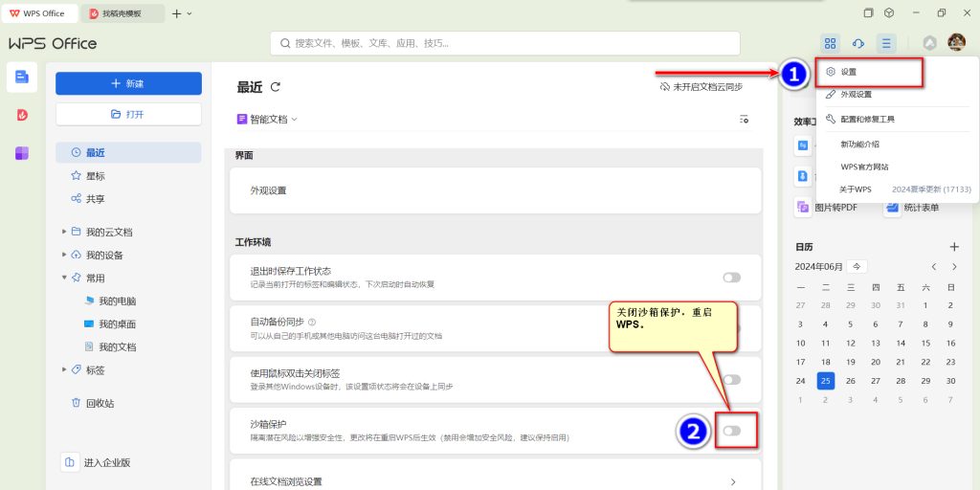The height and width of the screenshot is (490, 980).
Task: Expand the 我的云文档 folder arrow
Action: pos(64,232)
